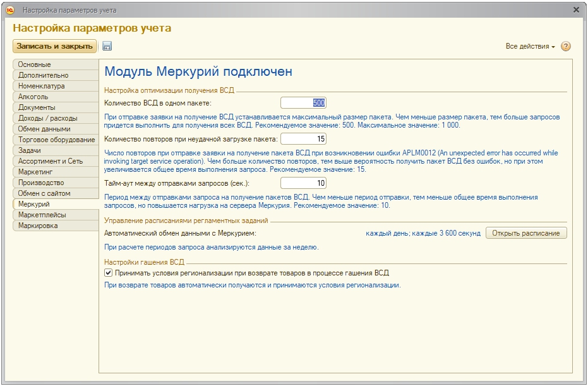Click the label 'Количество ВСД в одном пакете:'
Viewport: 588px width, 386px height.
[x=158, y=103]
